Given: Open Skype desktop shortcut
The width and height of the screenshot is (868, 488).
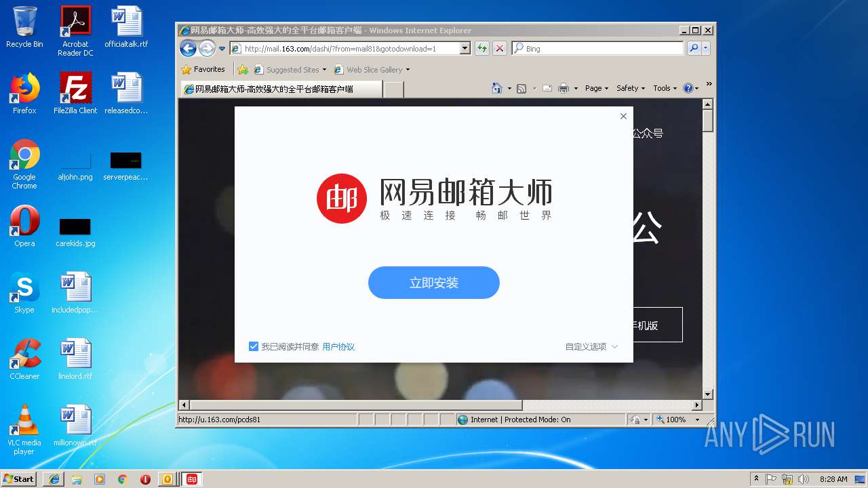Looking at the screenshot, I should (x=24, y=292).
